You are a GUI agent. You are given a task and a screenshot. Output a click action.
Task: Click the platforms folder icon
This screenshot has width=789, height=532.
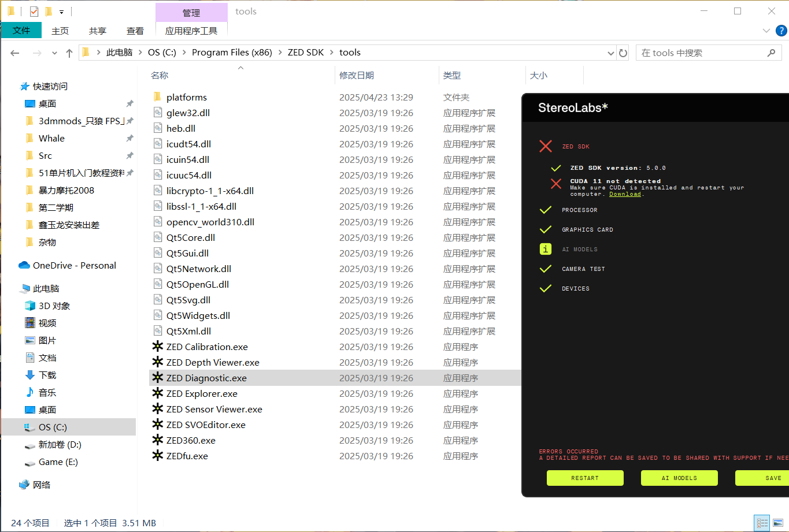click(157, 97)
